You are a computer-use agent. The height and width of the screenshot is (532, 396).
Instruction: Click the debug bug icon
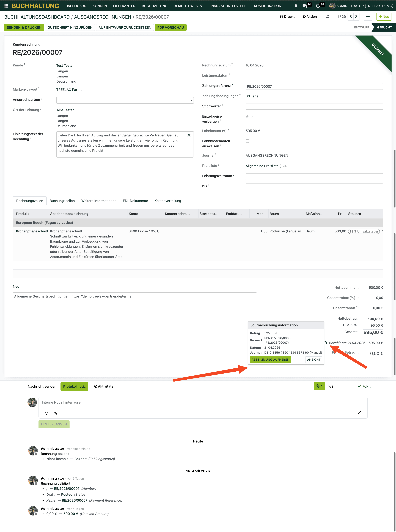point(296,6)
